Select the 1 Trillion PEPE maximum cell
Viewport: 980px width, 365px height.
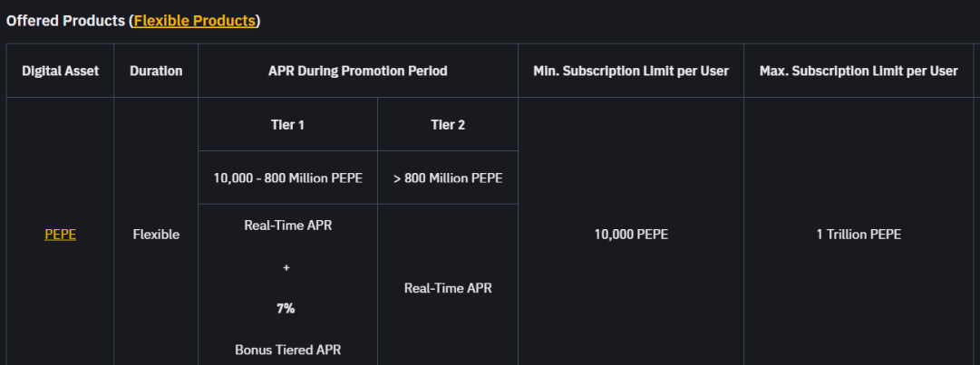tap(859, 235)
